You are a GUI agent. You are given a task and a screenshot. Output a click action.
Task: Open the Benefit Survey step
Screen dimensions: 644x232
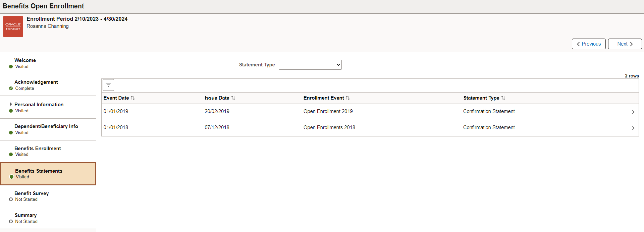coord(48,196)
